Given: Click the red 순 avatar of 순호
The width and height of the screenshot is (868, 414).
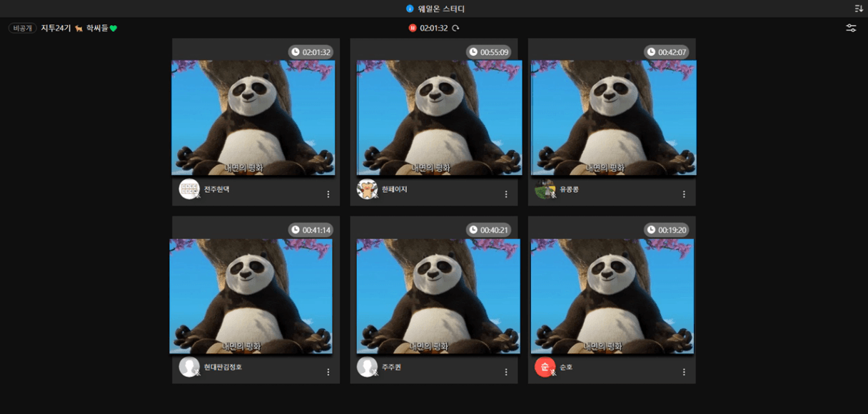Looking at the screenshot, I should pyautogui.click(x=545, y=367).
